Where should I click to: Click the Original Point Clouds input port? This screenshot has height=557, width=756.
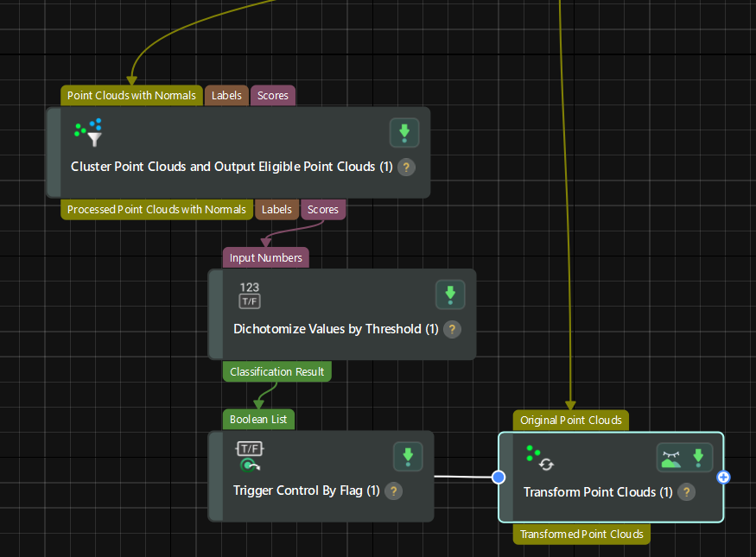(x=570, y=421)
